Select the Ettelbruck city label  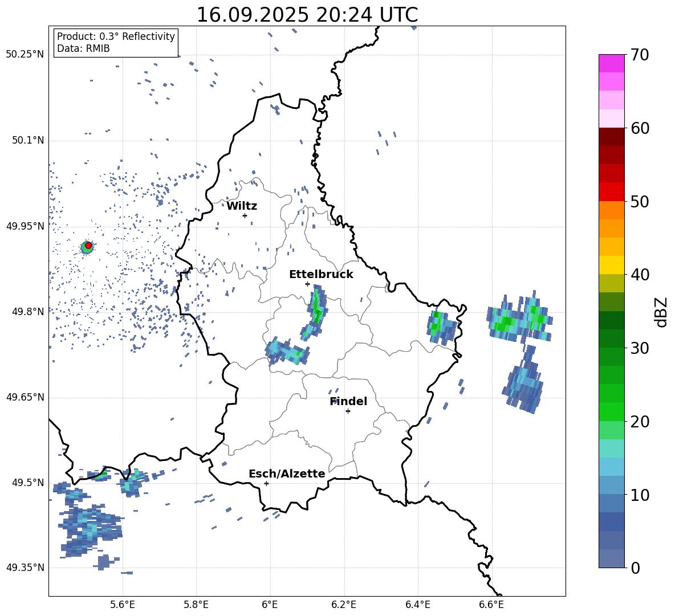pos(321,275)
